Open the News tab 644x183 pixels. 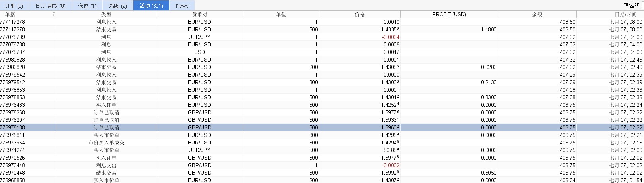(x=182, y=6)
